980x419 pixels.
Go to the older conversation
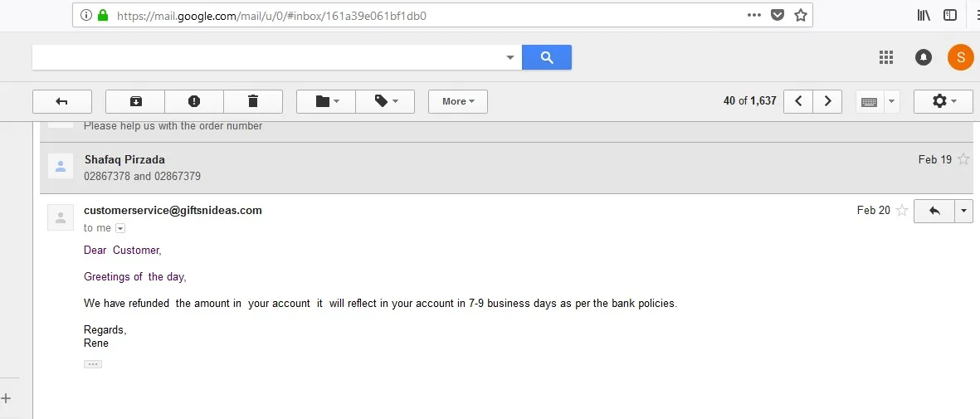click(x=827, y=101)
